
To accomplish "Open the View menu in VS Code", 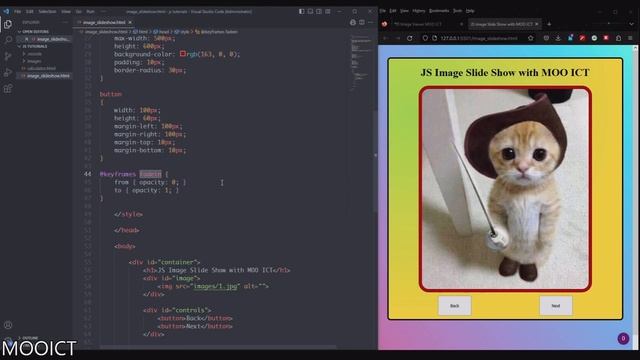I will 66,11.
